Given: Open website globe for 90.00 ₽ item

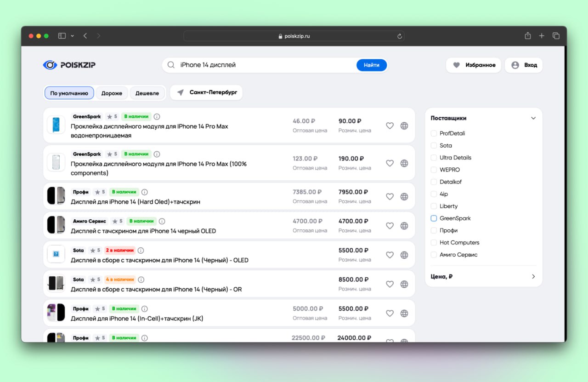Looking at the screenshot, I should point(404,125).
